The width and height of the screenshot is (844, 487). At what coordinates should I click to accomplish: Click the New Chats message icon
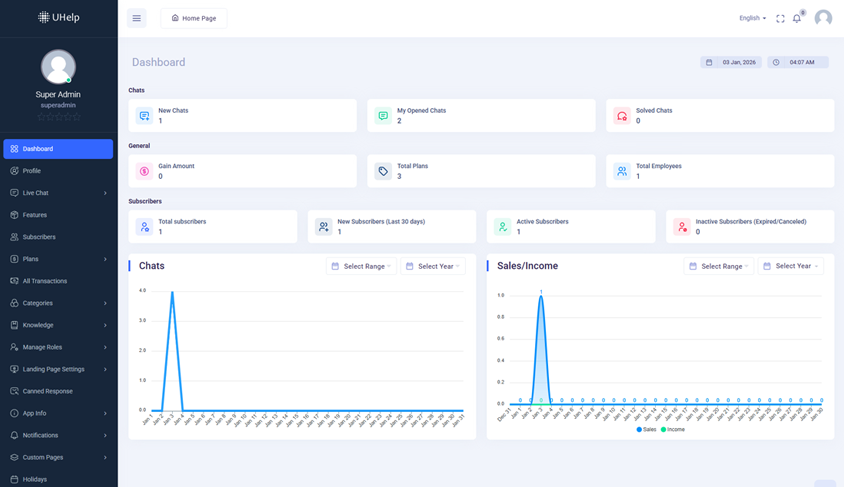[144, 116]
